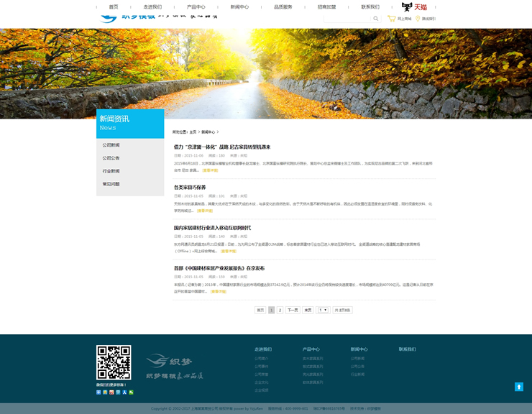This screenshot has height=414, width=532.
Task: Select 行业新闻 in the left sidebar
Action: pos(111,171)
